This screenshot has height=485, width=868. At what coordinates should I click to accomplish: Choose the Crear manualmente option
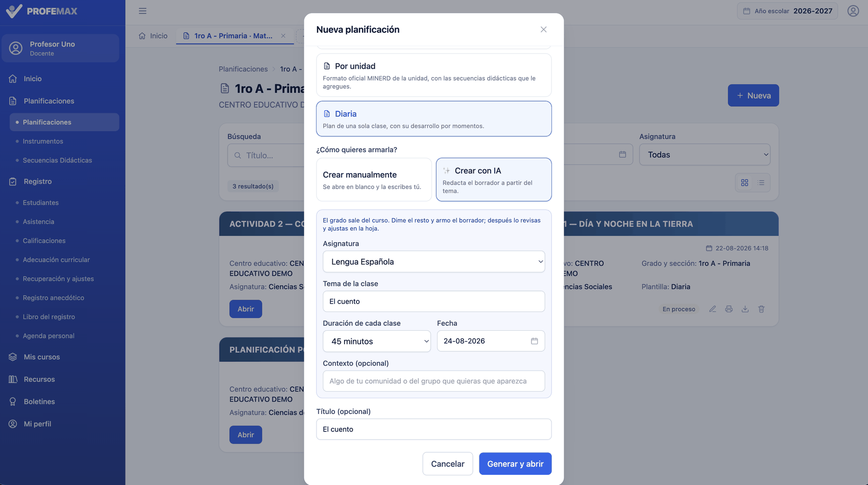374,180
